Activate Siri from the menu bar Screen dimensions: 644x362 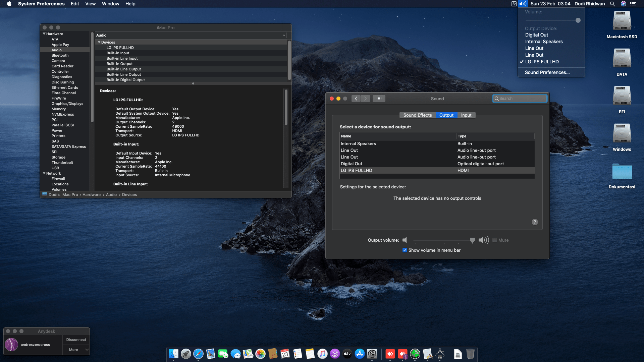pyautogui.click(x=624, y=4)
